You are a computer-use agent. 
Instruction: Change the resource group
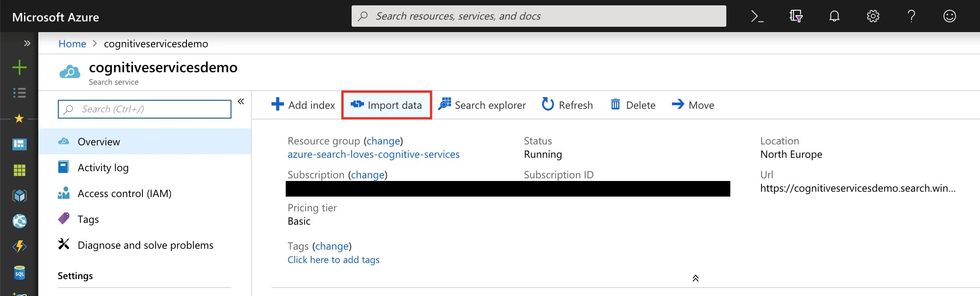pyautogui.click(x=383, y=141)
